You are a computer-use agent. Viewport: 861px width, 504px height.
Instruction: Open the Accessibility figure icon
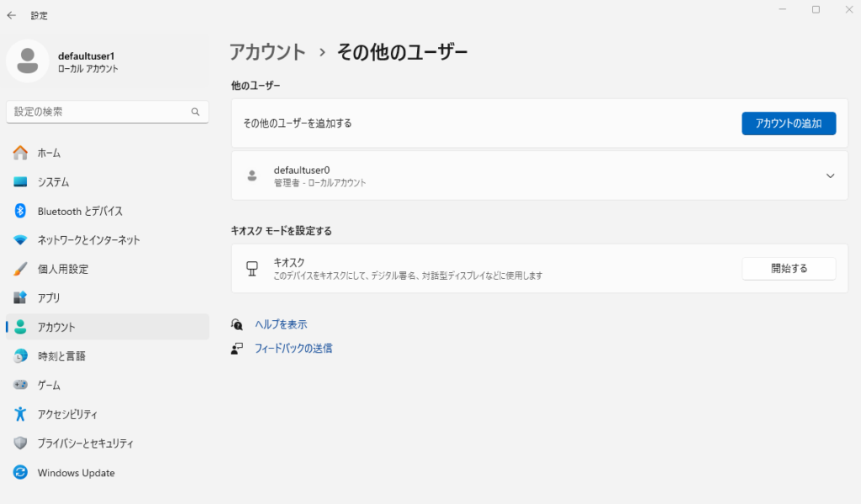point(21,414)
